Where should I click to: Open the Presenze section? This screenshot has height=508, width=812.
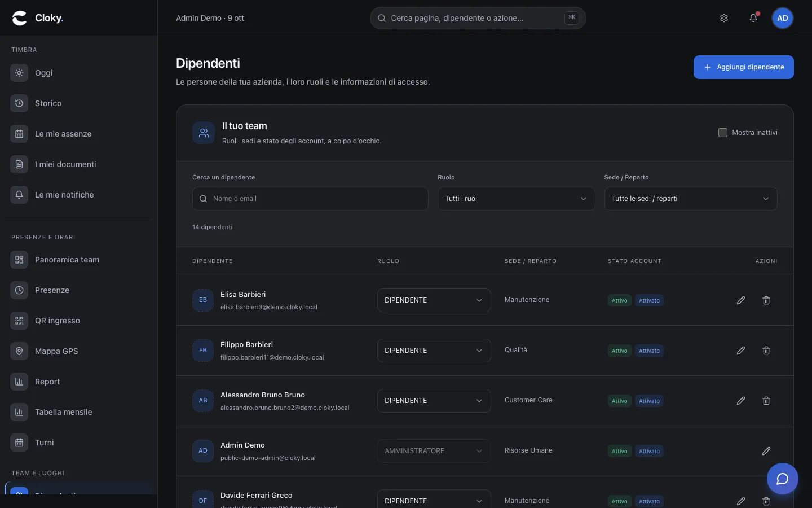click(78, 290)
